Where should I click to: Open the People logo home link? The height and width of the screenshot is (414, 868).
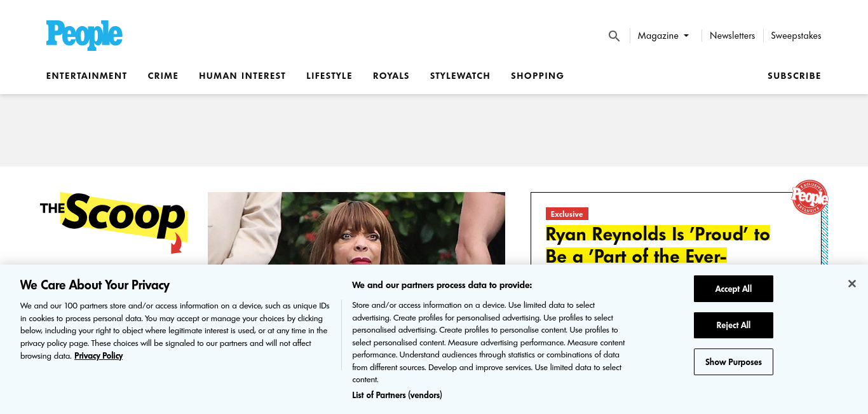pos(84,35)
